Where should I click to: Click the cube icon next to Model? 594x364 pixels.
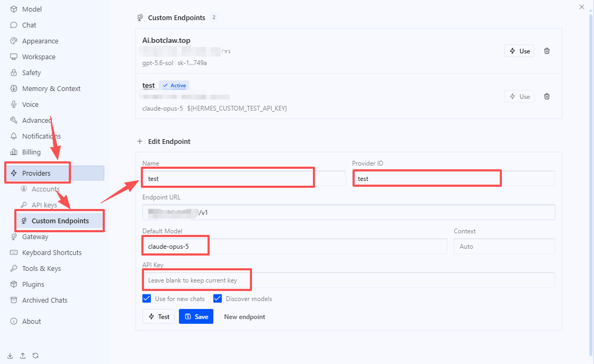pyautogui.click(x=14, y=9)
